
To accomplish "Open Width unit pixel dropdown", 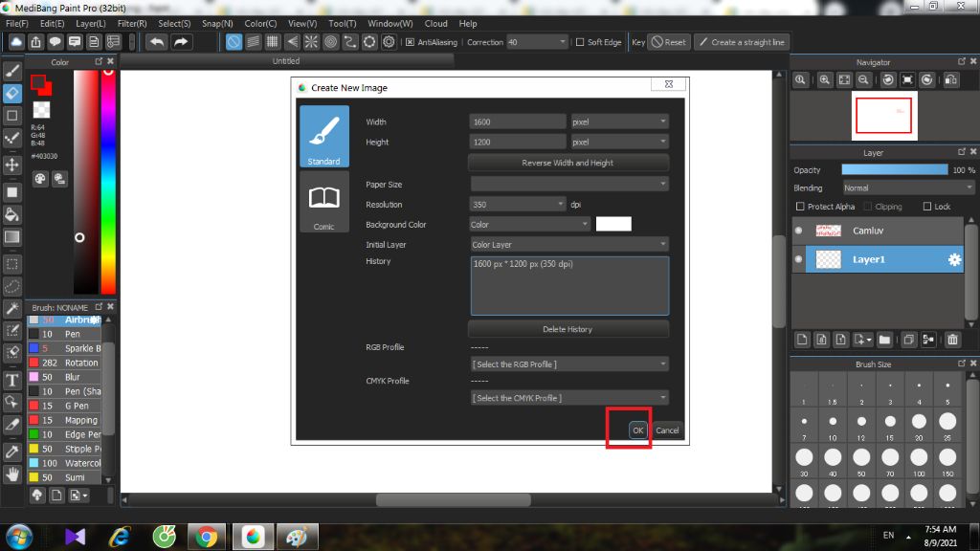I will click(619, 121).
